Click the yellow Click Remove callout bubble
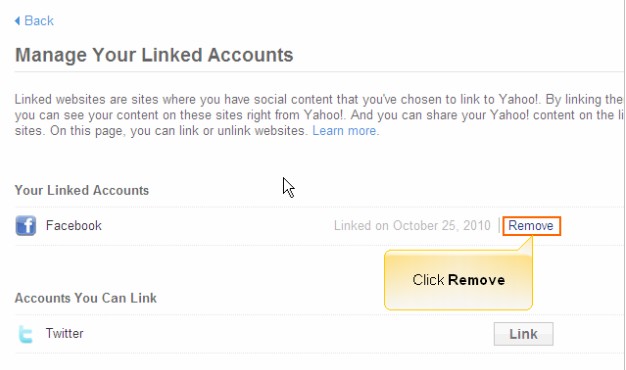This screenshot has height=370, width=626. pyautogui.click(x=458, y=280)
